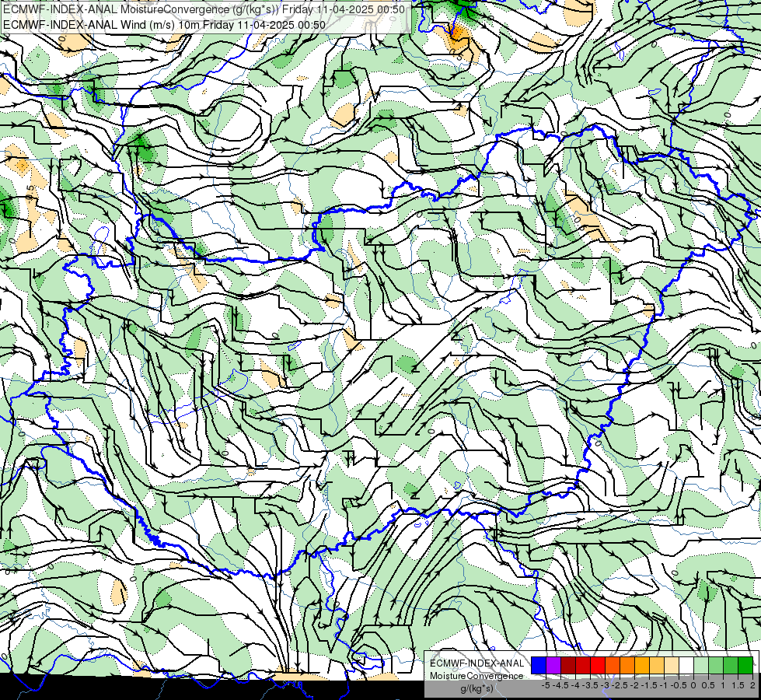Screen dimensions: 761x700
Task: Click the pale peach swatch between -1 and -0.5
Action: (672, 665)
